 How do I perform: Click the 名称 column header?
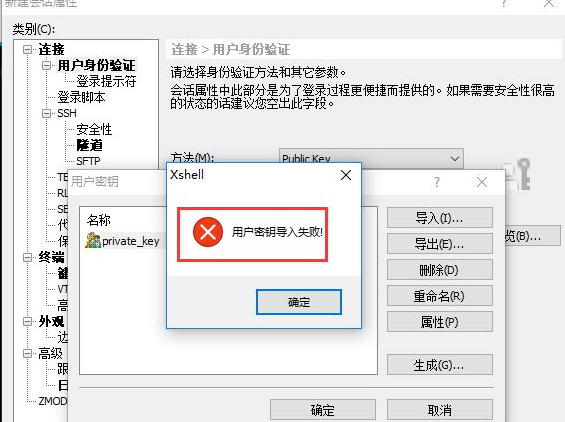[99, 220]
